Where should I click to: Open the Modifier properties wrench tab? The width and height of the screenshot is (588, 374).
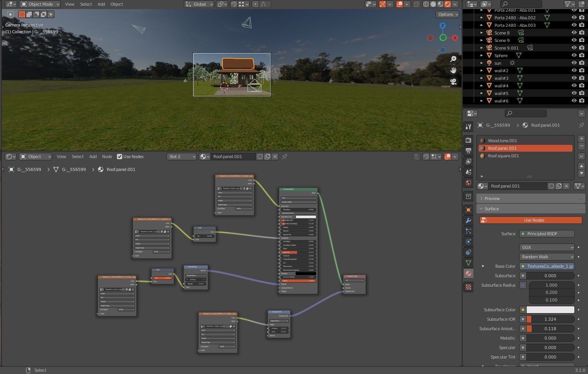pyautogui.click(x=468, y=220)
